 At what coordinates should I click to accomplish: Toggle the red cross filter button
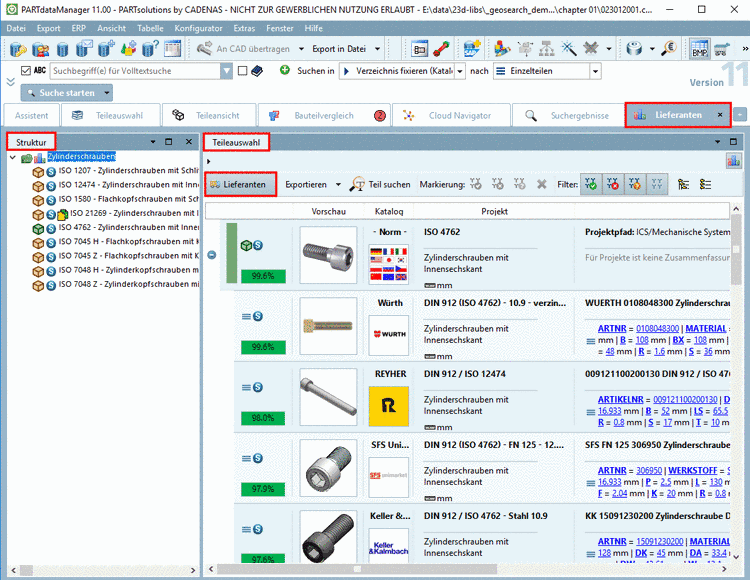613,185
